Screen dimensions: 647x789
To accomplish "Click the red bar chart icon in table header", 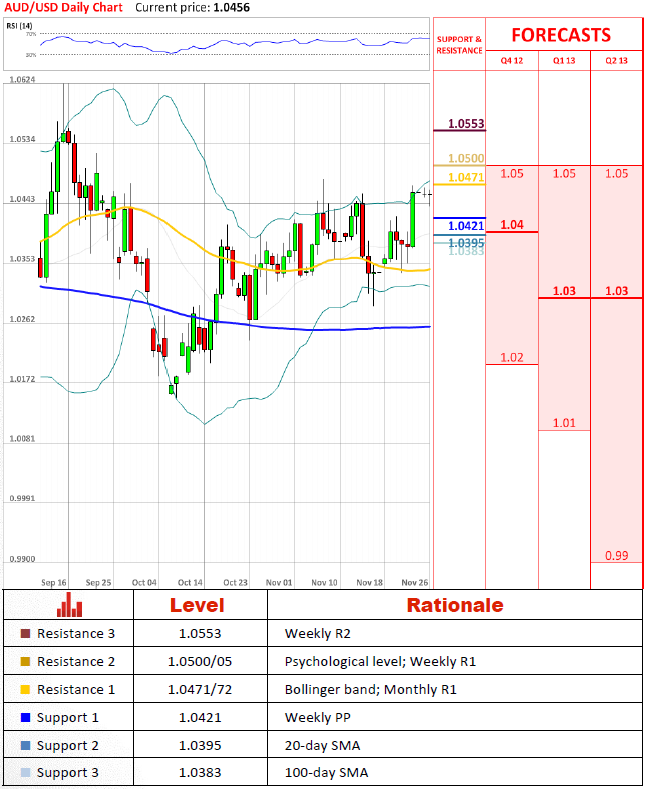I will 69,605.
